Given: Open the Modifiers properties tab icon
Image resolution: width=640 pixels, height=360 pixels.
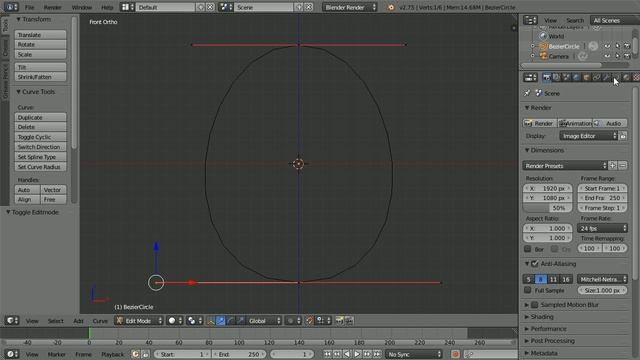Looking at the screenshot, I should pyautogui.click(x=607, y=77).
